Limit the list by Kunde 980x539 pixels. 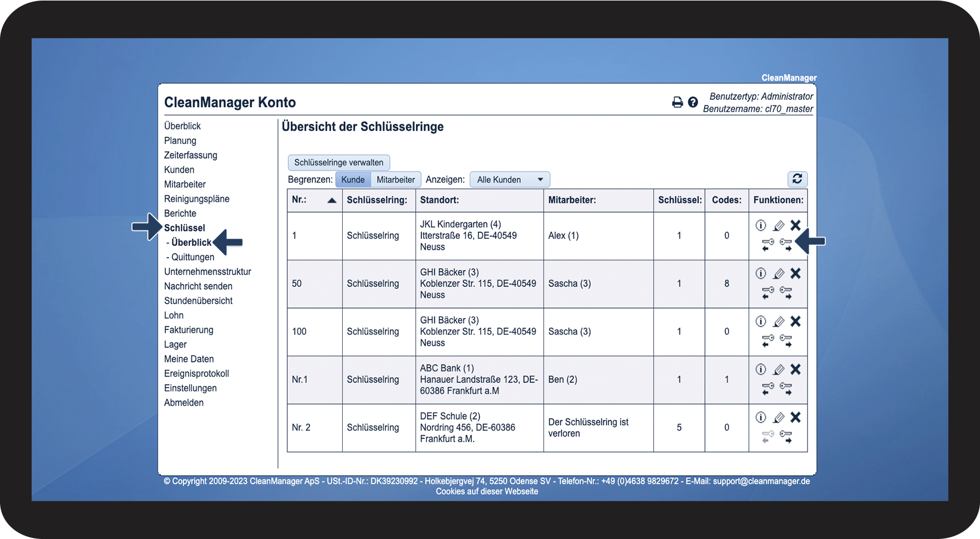point(353,179)
